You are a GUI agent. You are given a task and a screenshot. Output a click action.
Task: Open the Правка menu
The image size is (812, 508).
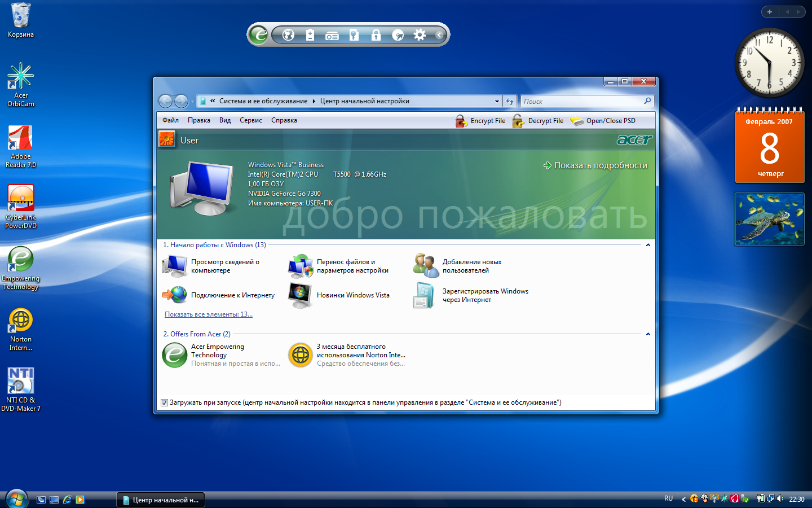[199, 120]
